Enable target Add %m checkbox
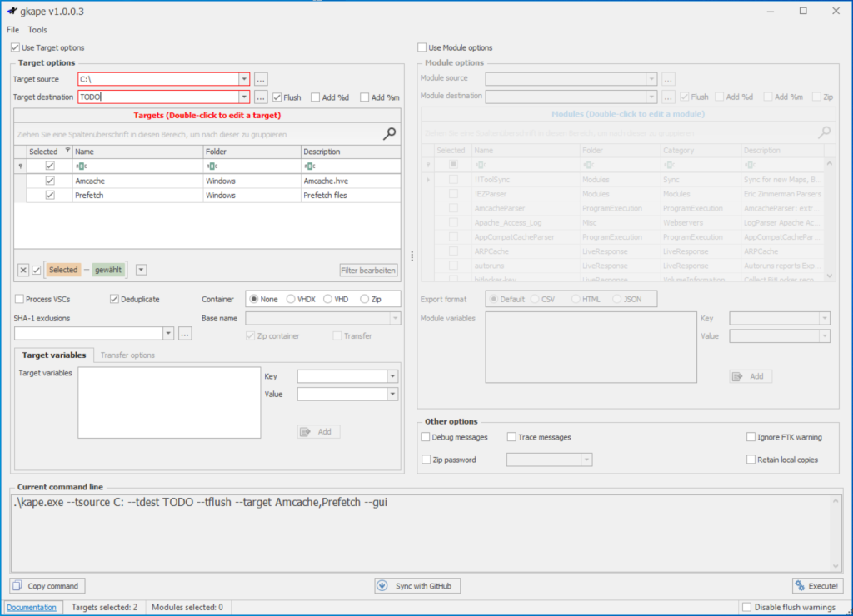This screenshot has height=616, width=853. 365,97
